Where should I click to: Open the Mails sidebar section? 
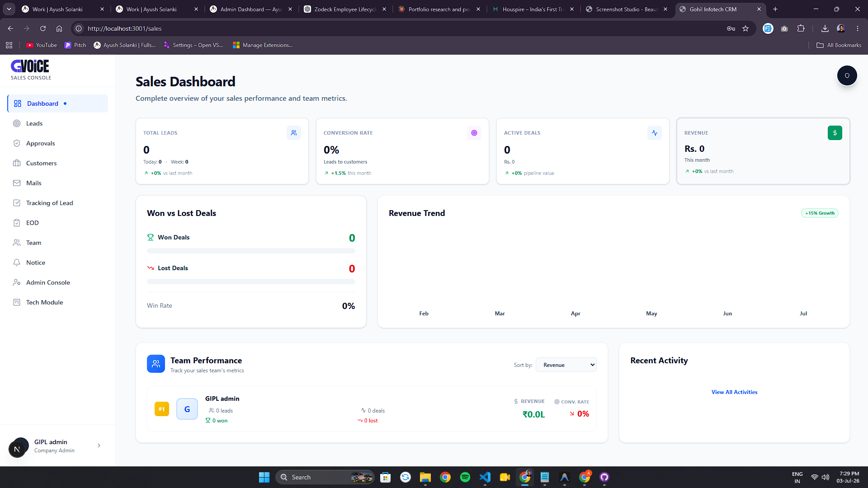pos(58,183)
